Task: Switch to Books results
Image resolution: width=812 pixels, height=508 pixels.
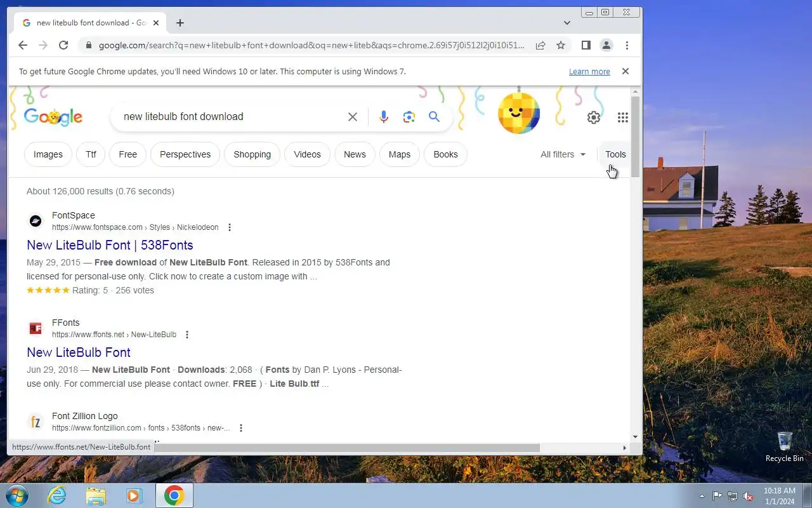Action: click(445, 154)
